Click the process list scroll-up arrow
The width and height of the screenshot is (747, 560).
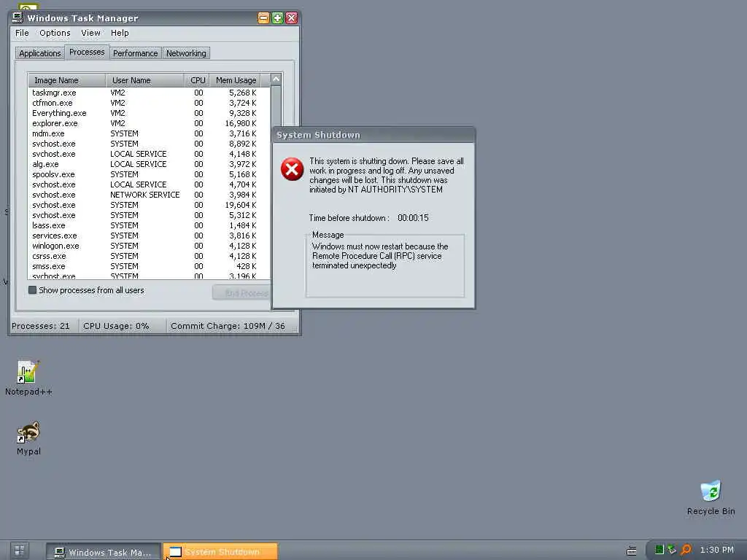tap(276, 79)
